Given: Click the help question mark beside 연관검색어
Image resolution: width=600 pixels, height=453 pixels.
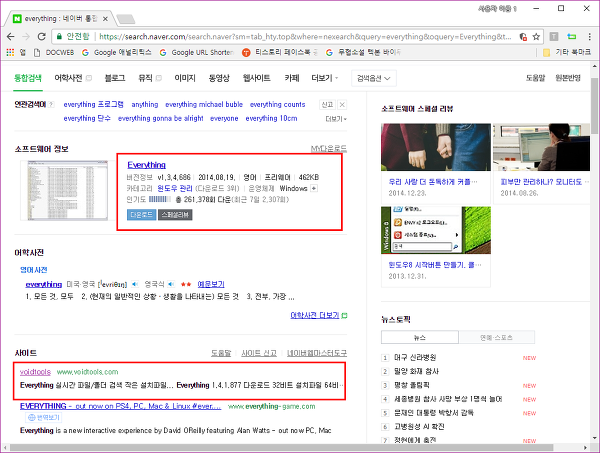Looking at the screenshot, I should [51, 104].
